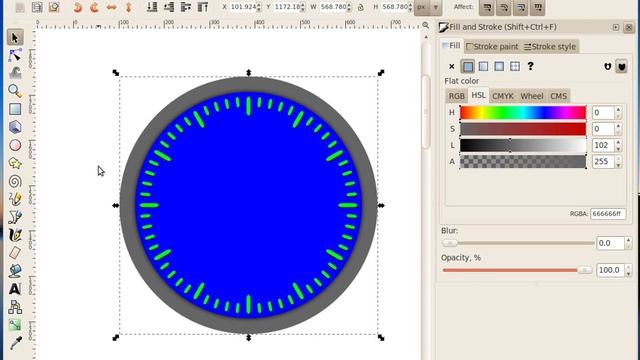The width and height of the screenshot is (640, 360).
Task: Select the Pencil freehand tool
Action: pyautogui.click(x=15, y=199)
